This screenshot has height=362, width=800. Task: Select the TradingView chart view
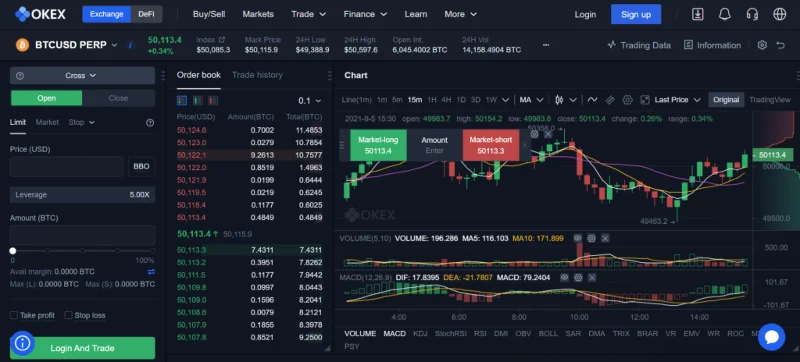(x=769, y=100)
